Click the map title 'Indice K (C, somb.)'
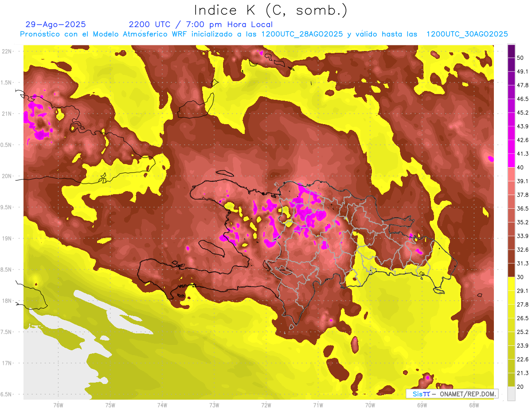532x411 pixels. tap(271, 10)
